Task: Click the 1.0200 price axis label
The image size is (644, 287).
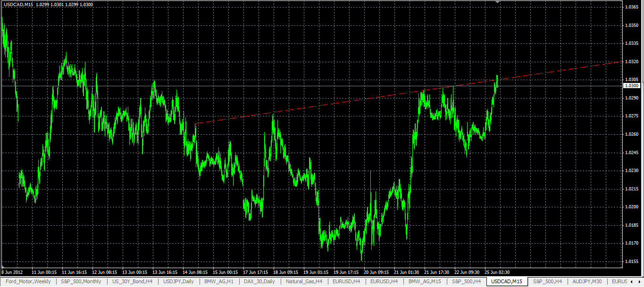Action: [x=632, y=207]
